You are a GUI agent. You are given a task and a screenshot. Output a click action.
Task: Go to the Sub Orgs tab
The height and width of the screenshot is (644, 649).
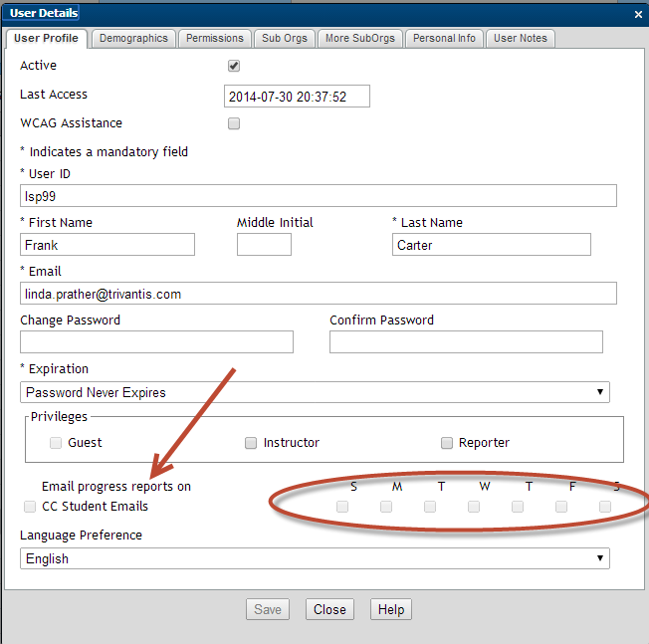pyautogui.click(x=284, y=38)
